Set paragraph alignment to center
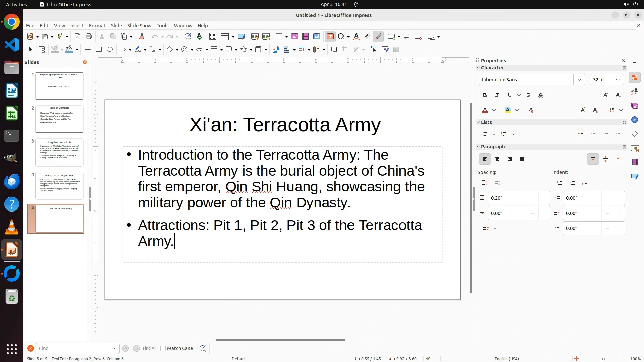Image resolution: width=644 pixels, height=362 pixels. [497, 159]
